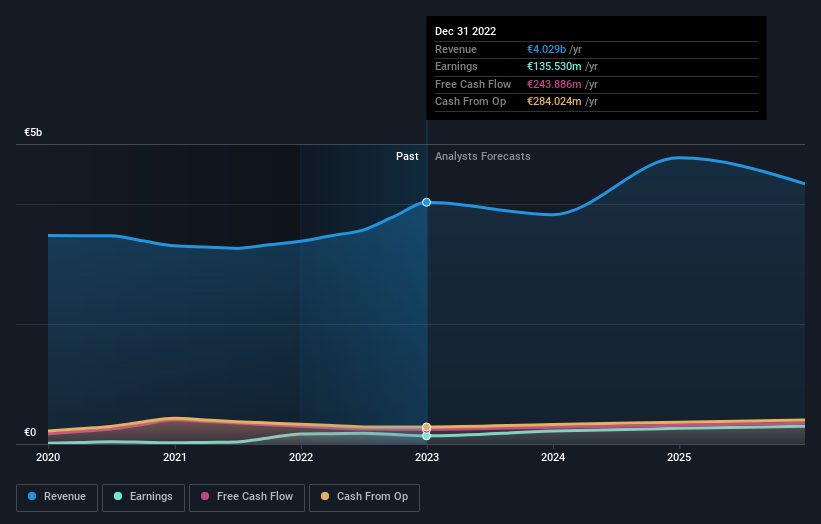Click the Dec 31 2022 tooltip date
The height and width of the screenshot is (524, 821).
465,31
